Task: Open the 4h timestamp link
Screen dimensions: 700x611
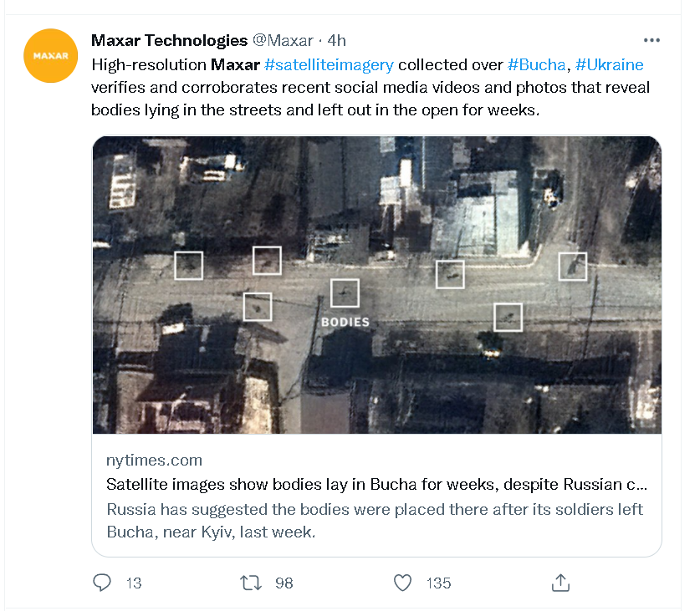Action: (x=336, y=40)
